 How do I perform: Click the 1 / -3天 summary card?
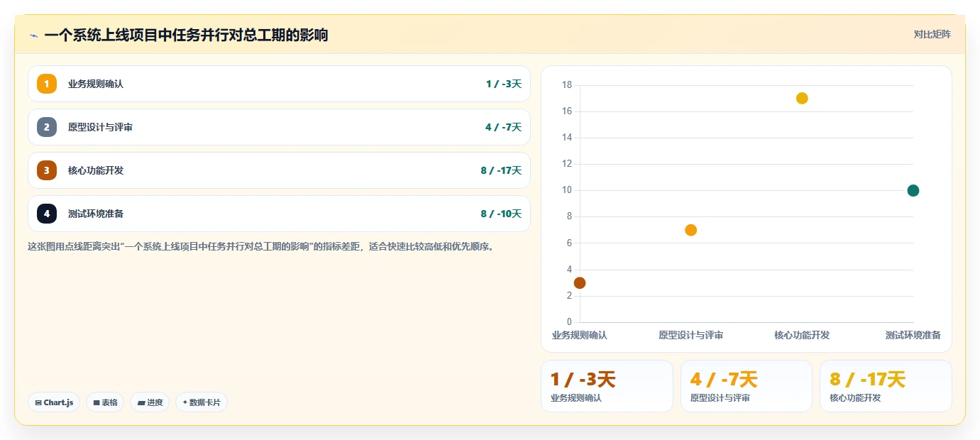point(607,386)
